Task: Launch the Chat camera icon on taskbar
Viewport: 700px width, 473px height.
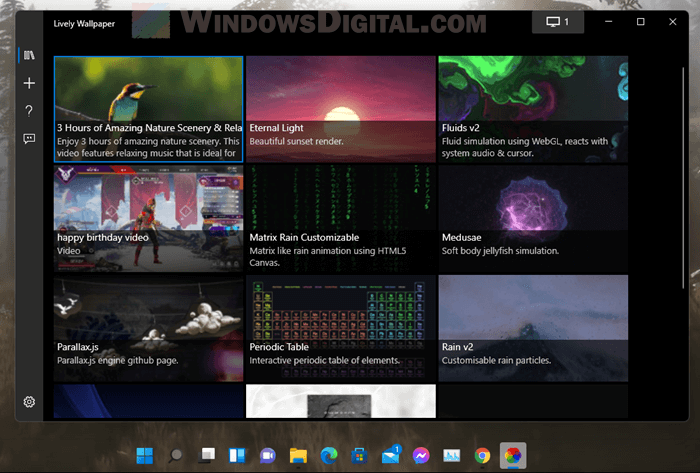Action: pos(267,456)
